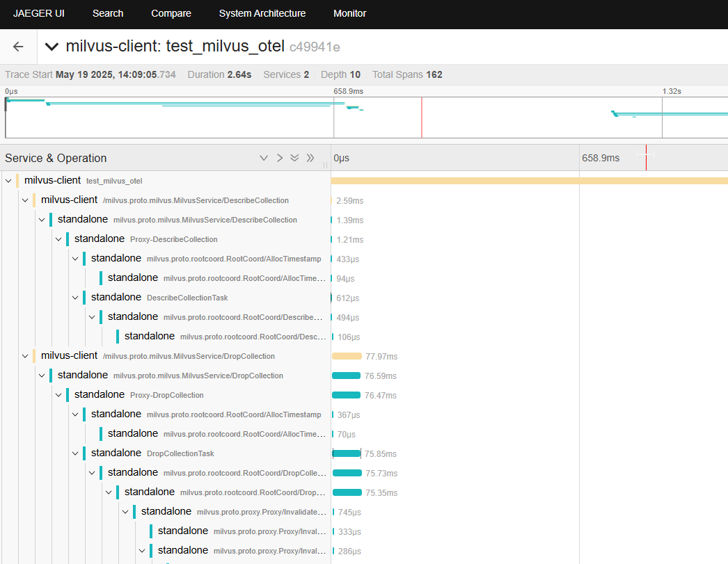This screenshot has height=564, width=728.
Task: Click the trace minimap overview graph
Action: coord(366,118)
